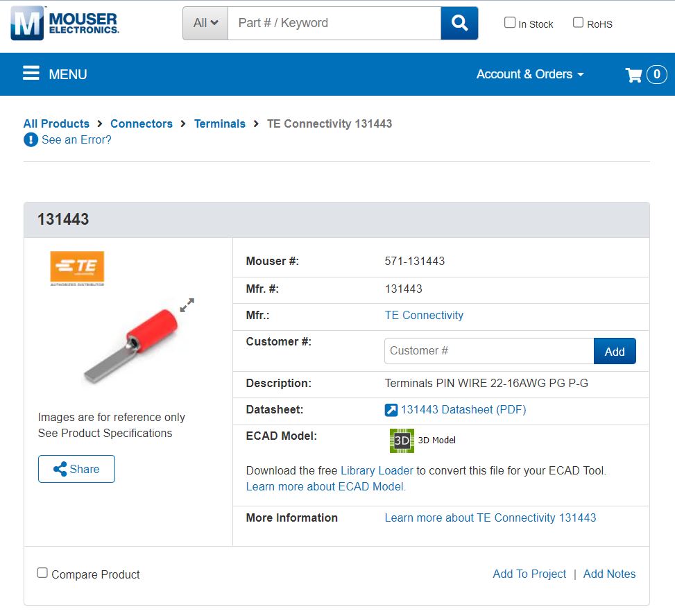Screen dimensions: 675x616
Task: Click the datasheet external link icon
Action: tap(391, 410)
